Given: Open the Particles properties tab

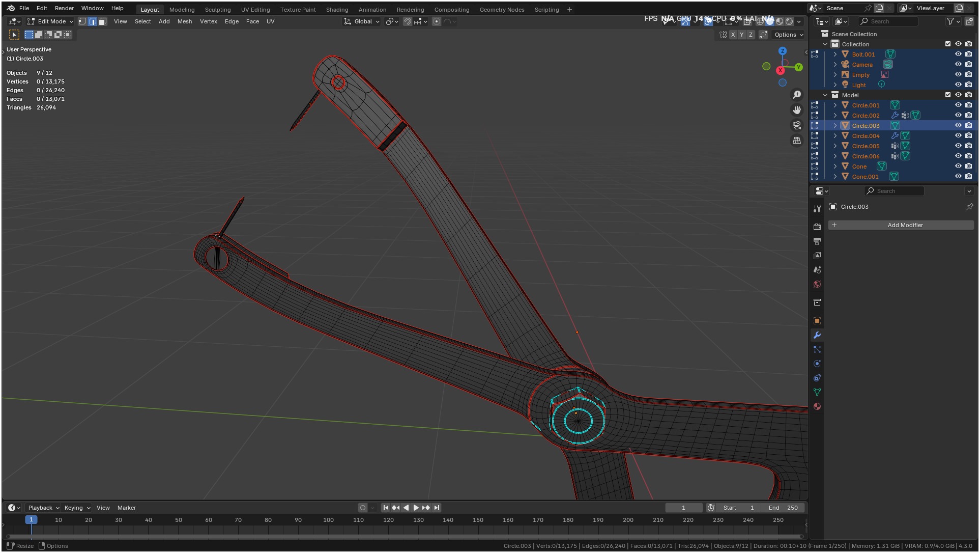Looking at the screenshot, I should tap(817, 349).
